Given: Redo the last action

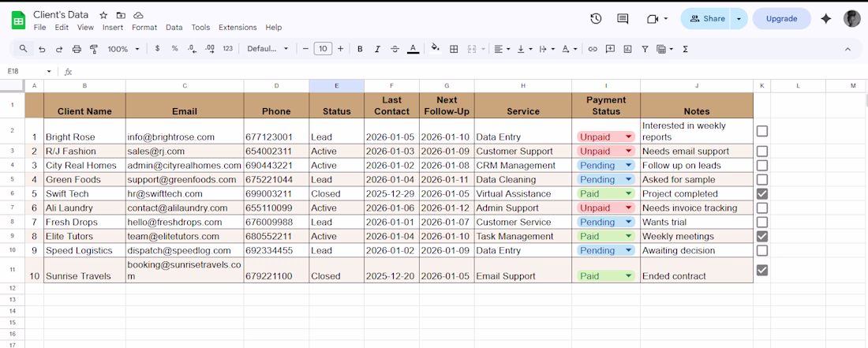Looking at the screenshot, I should pyautogui.click(x=59, y=49).
